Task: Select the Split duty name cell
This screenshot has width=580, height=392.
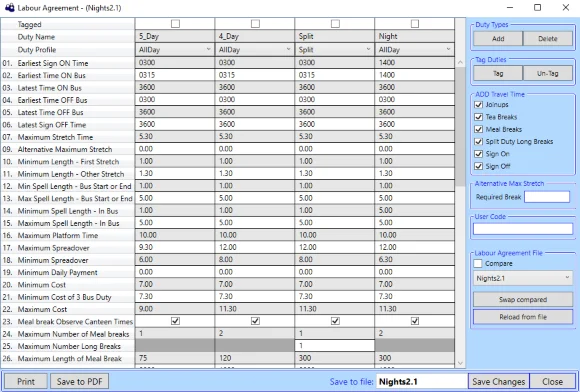Action: 335,36
